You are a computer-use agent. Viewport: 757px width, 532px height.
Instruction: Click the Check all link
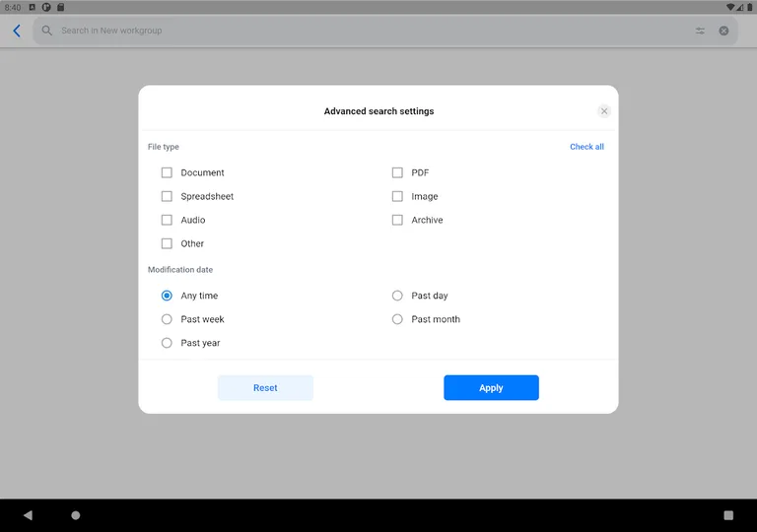tap(586, 147)
